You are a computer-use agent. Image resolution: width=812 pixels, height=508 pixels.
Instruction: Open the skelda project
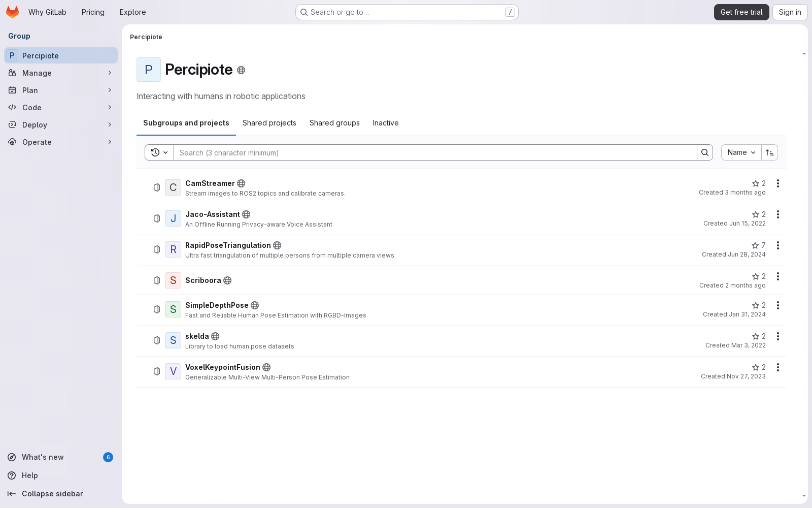point(197,336)
